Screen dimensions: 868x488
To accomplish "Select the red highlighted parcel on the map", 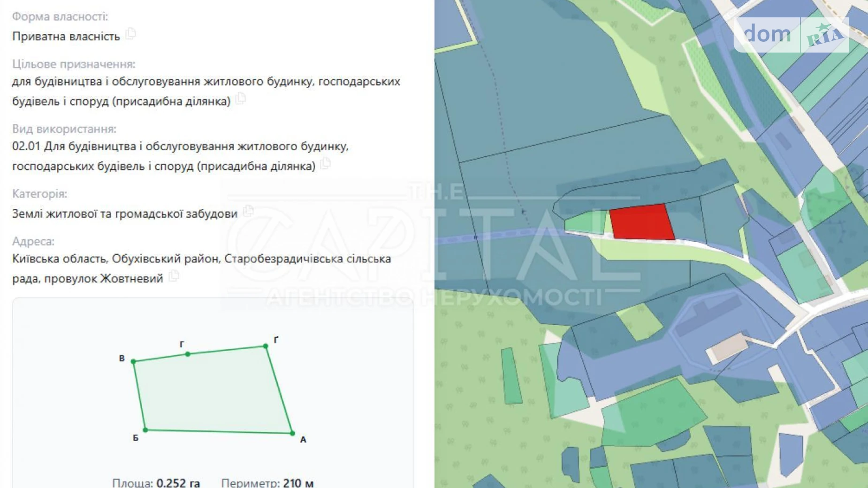I will coord(641,222).
